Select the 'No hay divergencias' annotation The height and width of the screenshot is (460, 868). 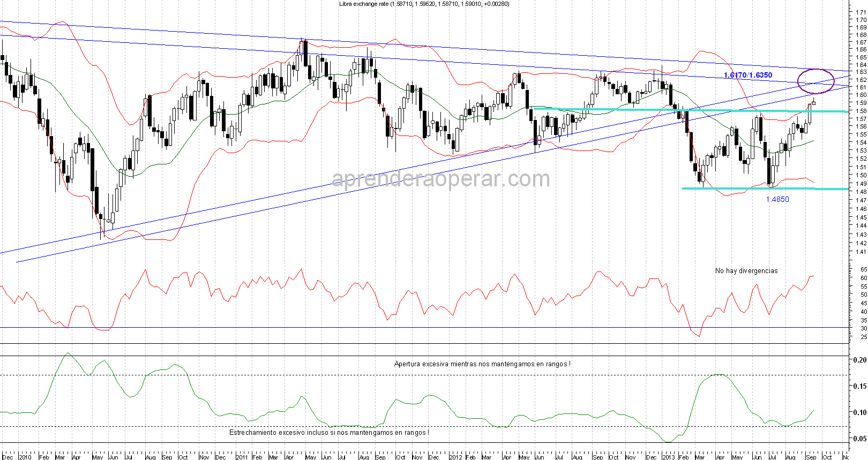point(746,270)
